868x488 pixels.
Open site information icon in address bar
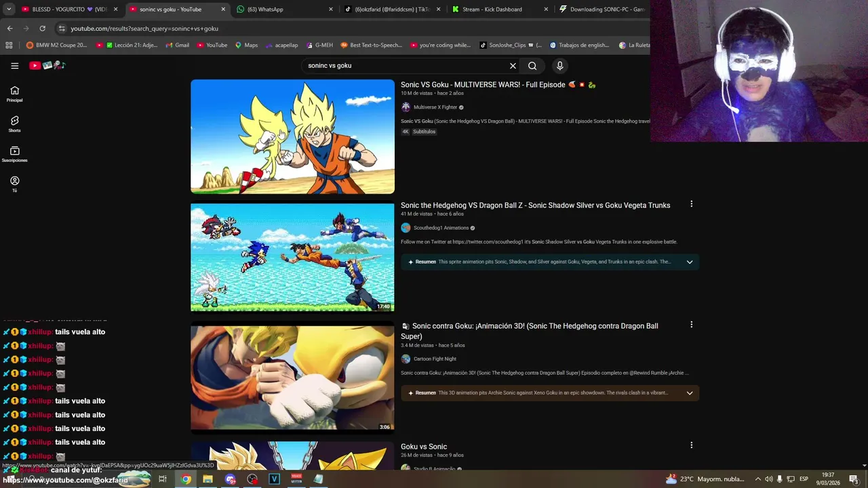click(x=62, y=28)
